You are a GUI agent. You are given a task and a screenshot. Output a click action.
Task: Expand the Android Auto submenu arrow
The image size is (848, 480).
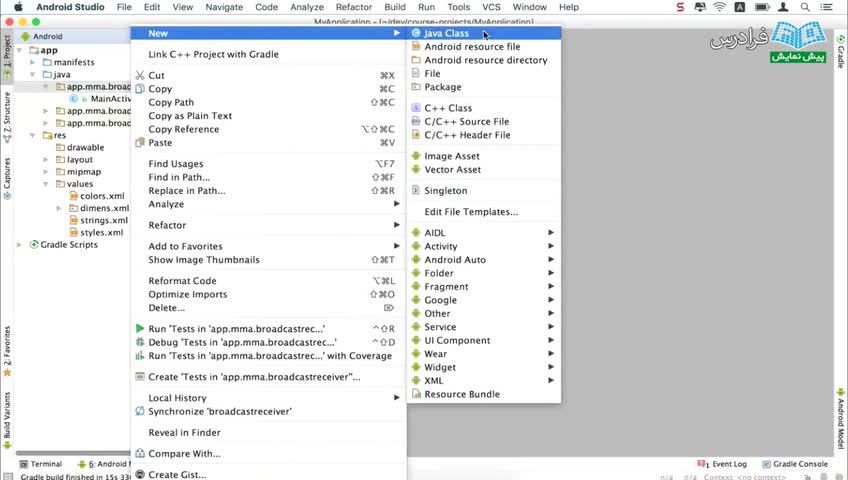[x=551, y=259]
